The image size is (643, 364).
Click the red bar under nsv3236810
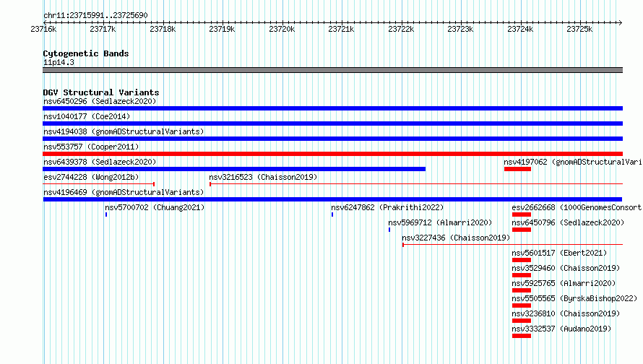(522, 321)
